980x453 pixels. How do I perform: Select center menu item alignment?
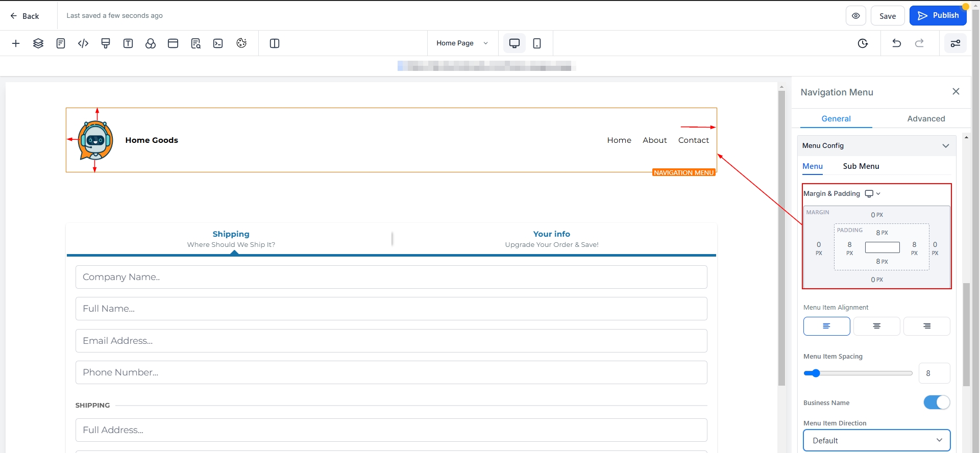(x=876, y=326)
